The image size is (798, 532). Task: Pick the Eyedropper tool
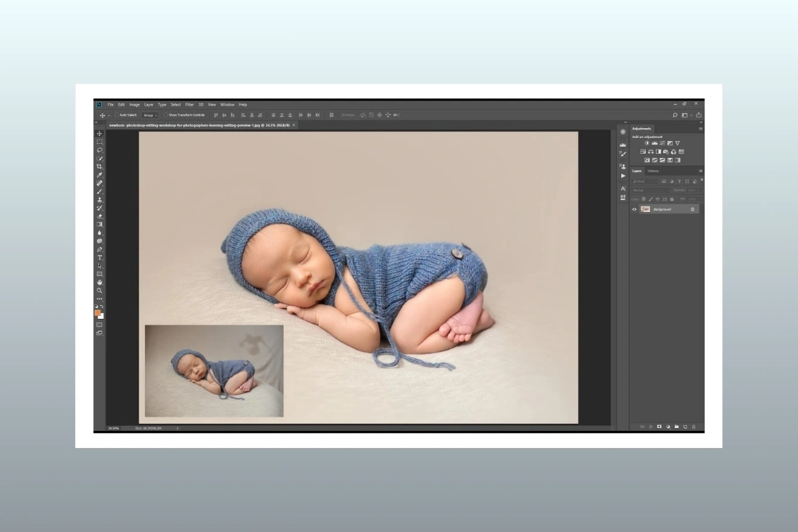(x=99, y=175)
